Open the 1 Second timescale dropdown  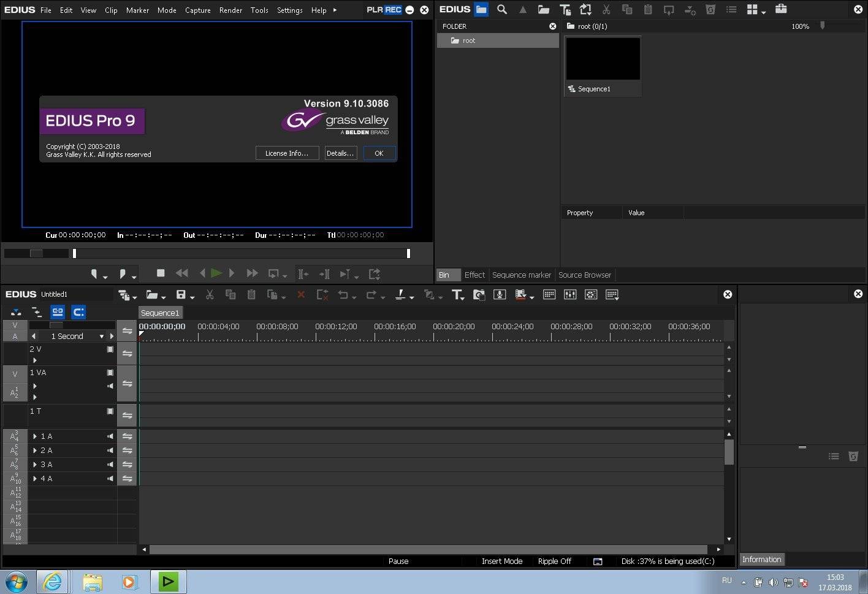[x=102, y=337]
